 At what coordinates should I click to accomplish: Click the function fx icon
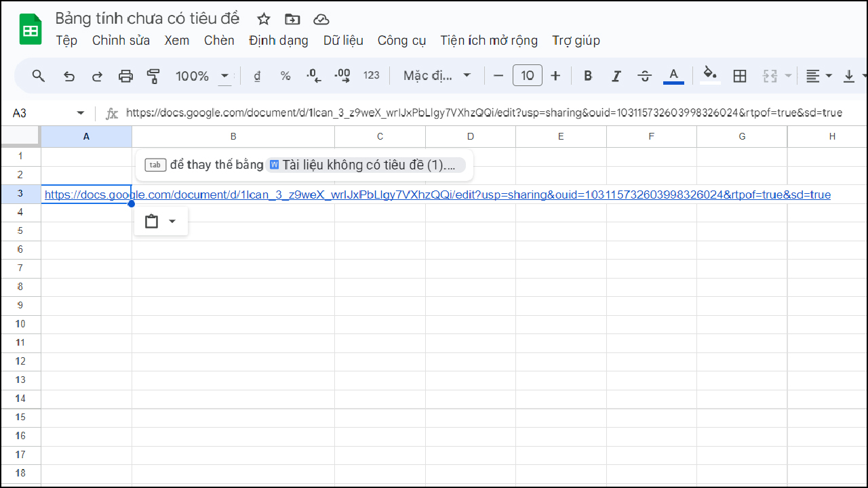pyautogui.click(x=112, y=113)
